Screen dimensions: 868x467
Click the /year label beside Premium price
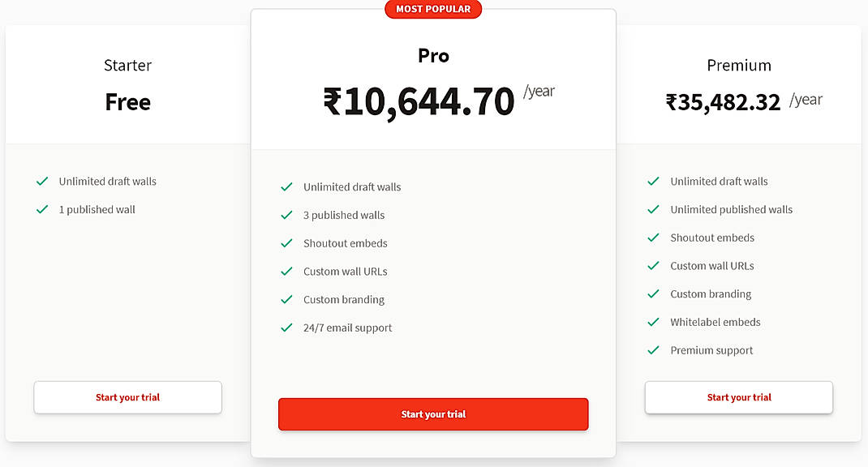[x=807, y=99]
